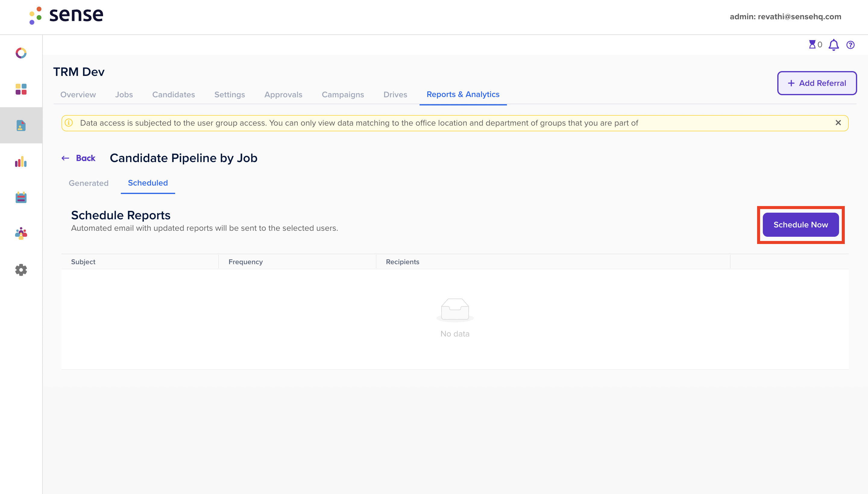Image resolution: width=868 pixels, height=494 pixels.
Task: Click the colored grid apps icon
Action: click(x=21, y=89)
